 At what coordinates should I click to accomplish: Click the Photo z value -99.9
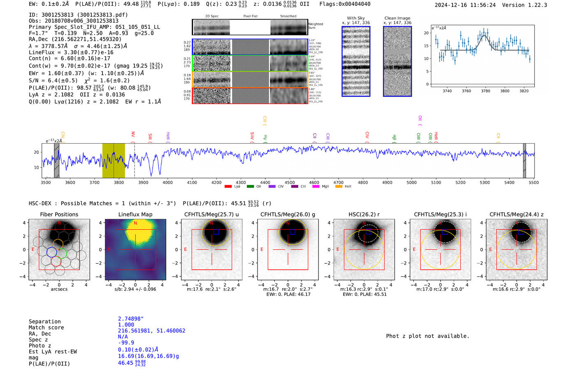point(126,343)
